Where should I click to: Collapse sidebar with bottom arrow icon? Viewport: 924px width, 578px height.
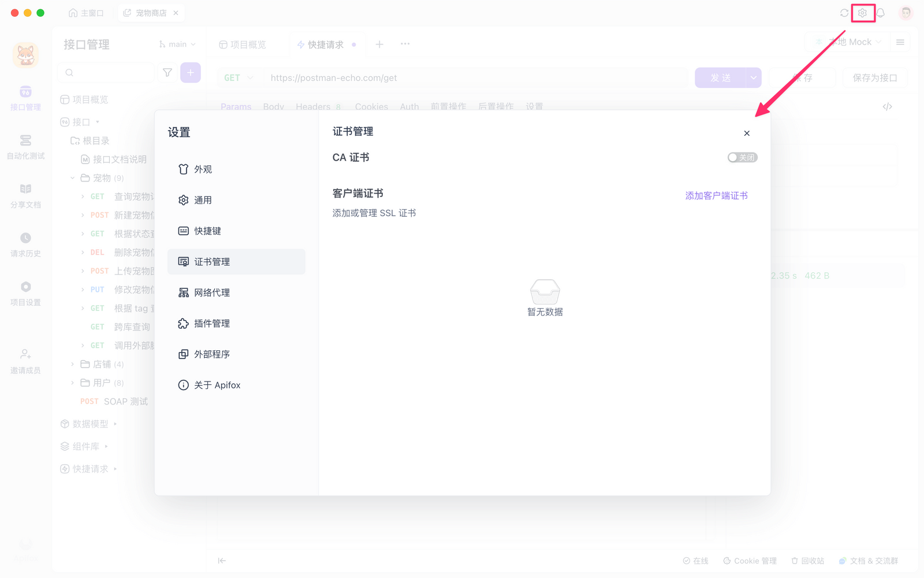(x=222, y=561)
